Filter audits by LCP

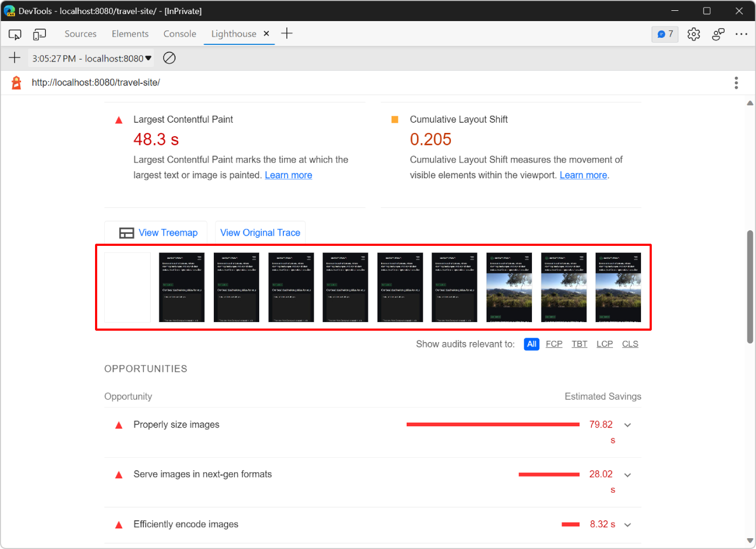click(604, 344)
